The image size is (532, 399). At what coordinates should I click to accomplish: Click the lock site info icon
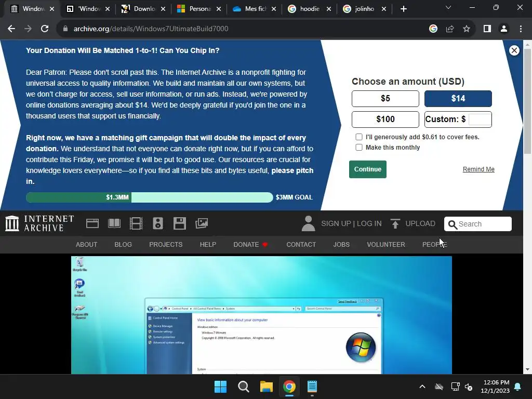[65, 29]
